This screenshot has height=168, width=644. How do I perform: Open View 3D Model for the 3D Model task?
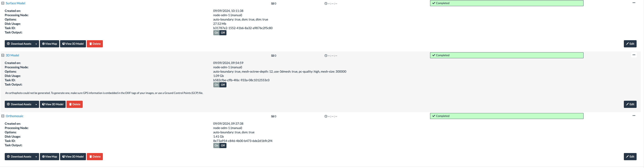(x=53, y=104)
